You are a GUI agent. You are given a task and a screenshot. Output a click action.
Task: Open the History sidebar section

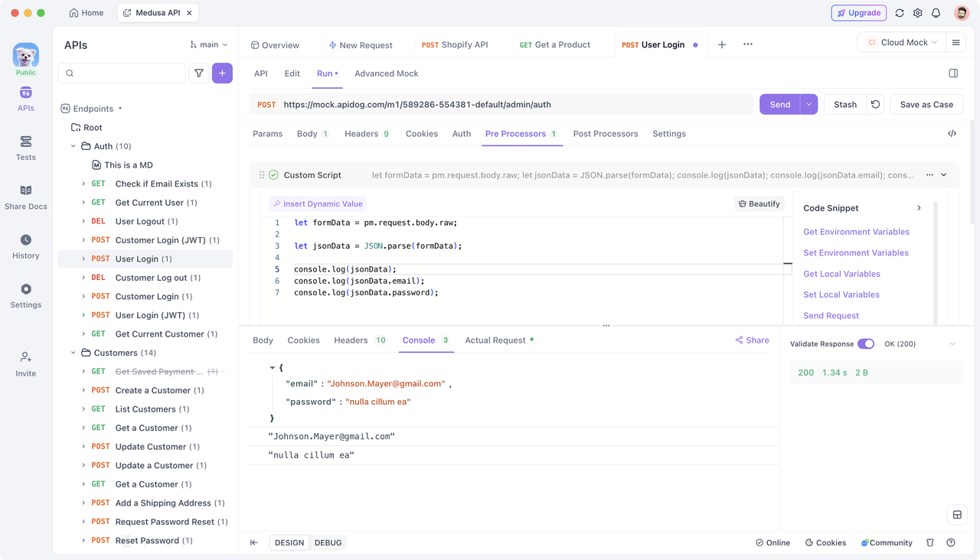pyautogui.click(x=25, y=246)
